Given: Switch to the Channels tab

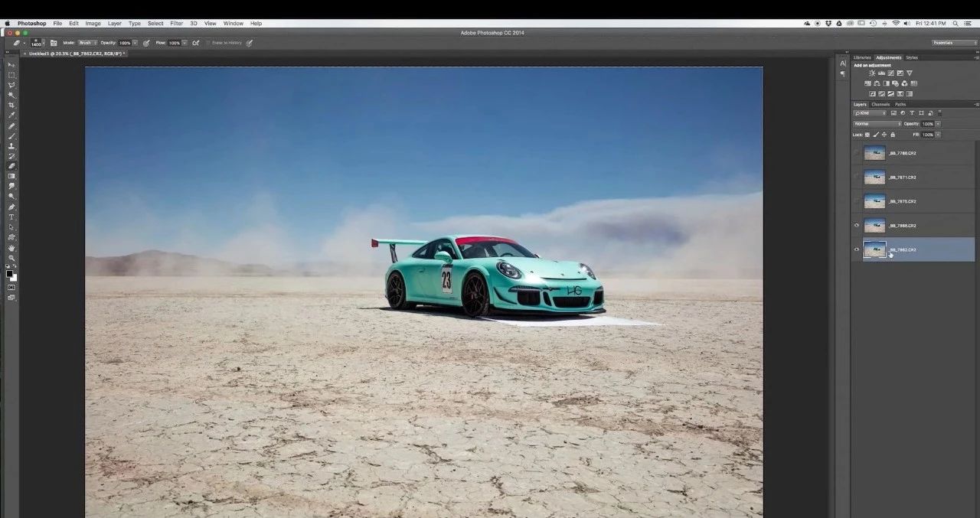Looking at the screenshot, I should (x=880, y=104).
